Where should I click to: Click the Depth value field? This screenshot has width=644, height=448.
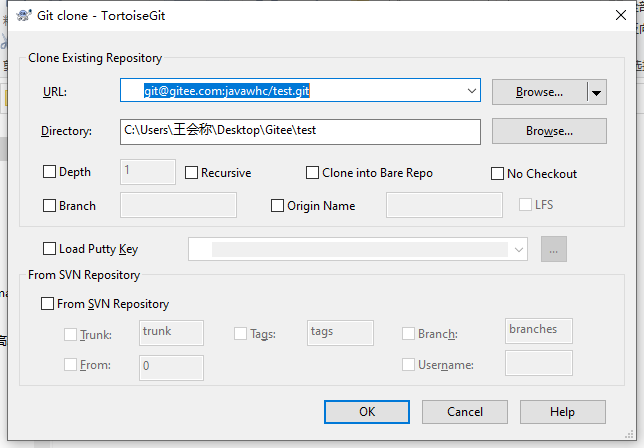(x=148, y=172)
